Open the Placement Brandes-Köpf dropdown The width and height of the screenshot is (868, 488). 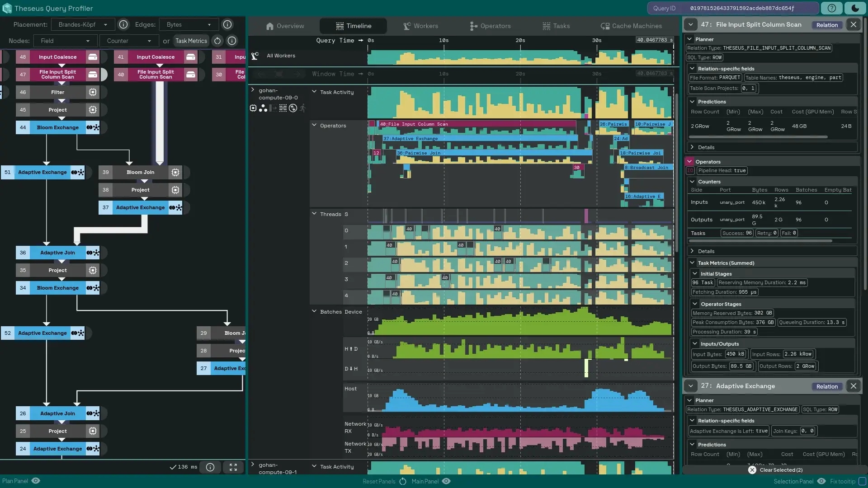pos(83,24)
